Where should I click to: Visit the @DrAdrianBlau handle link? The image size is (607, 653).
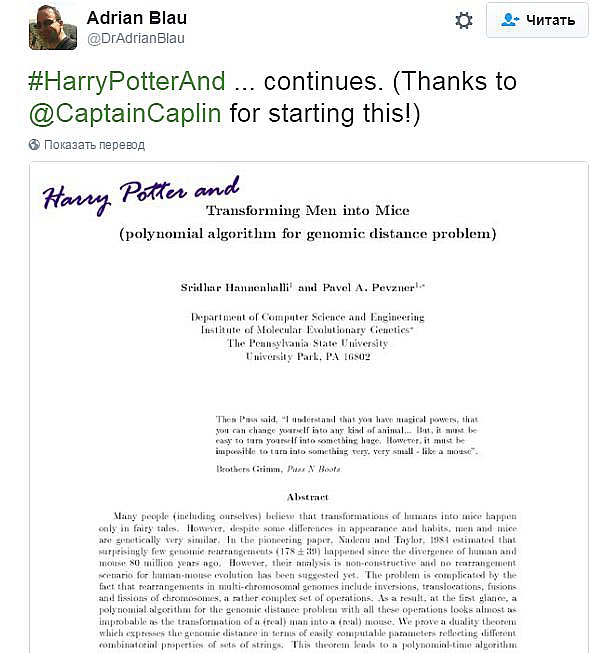136,38
